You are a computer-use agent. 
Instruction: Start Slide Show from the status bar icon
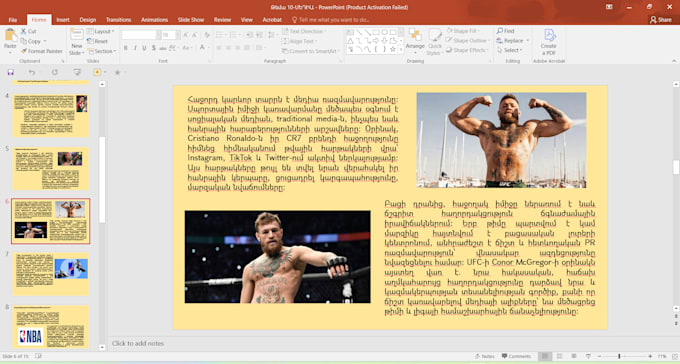tap(588, 356)
